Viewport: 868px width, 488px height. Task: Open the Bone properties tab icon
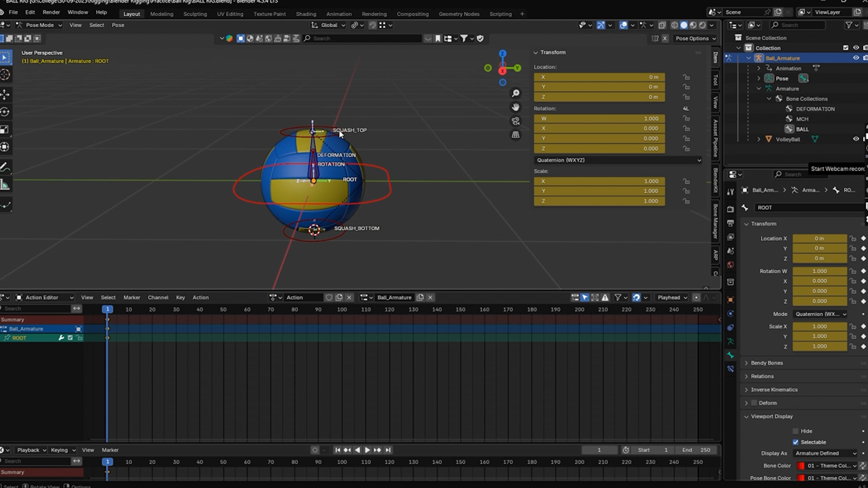tap(731, 355)
